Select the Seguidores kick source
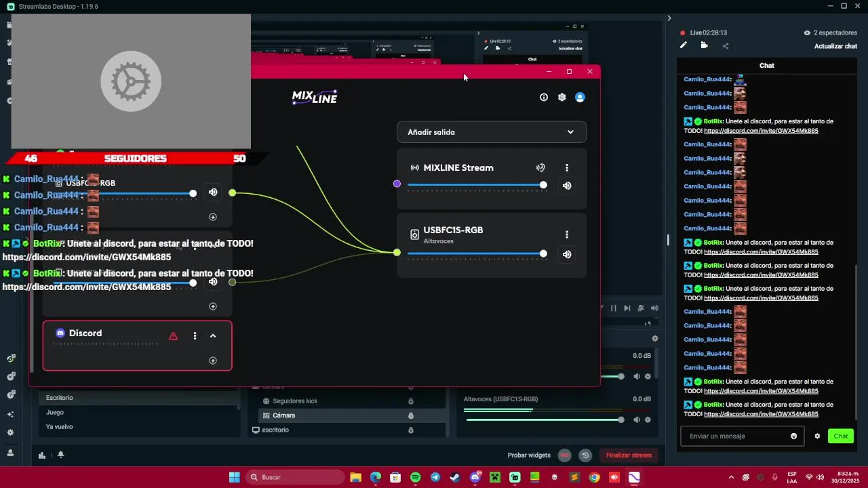The image size is (868, 488). coord(295,401)
